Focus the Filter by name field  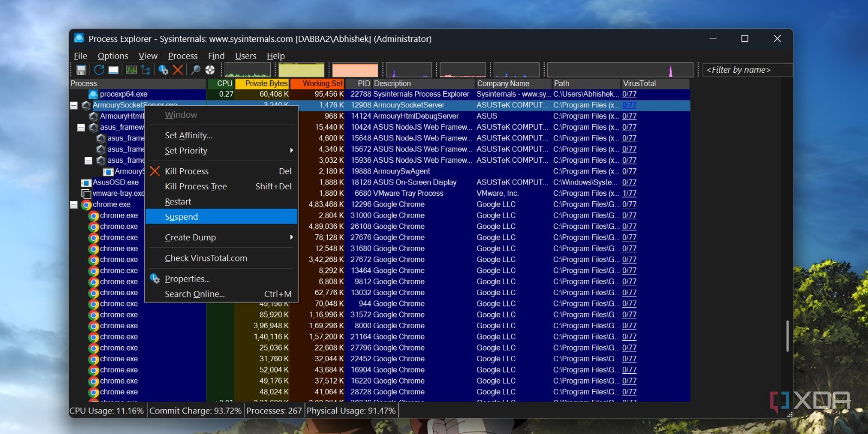(x=748, y=70)
